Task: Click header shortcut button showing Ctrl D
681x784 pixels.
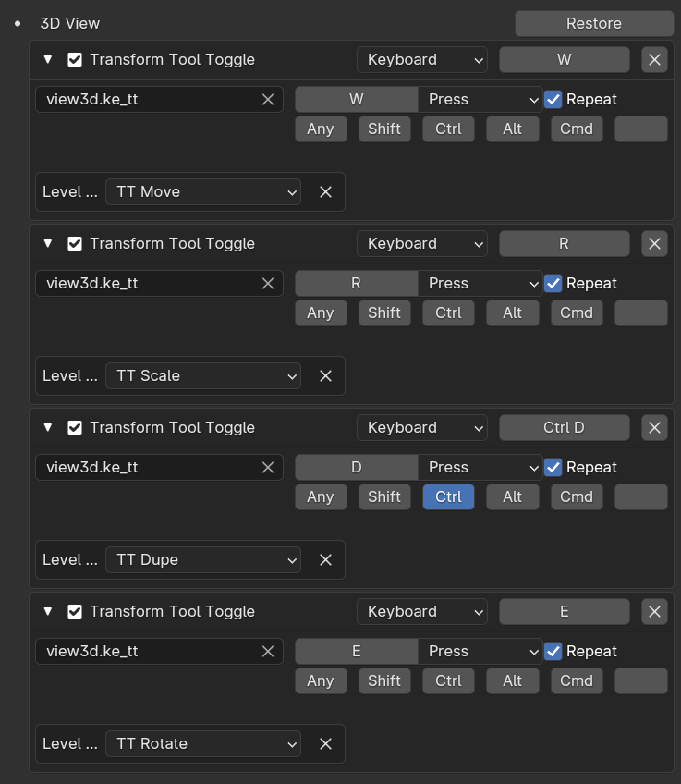Action: [564, 428]
